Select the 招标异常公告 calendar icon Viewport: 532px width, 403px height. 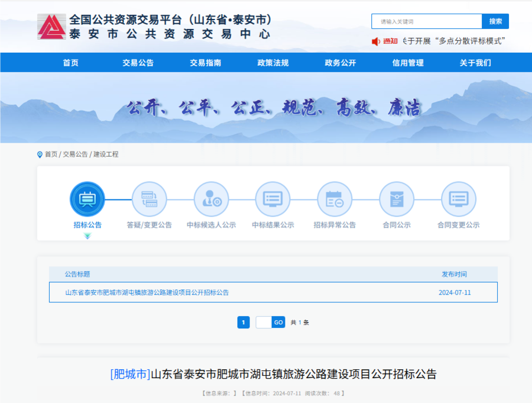[335, 199]
